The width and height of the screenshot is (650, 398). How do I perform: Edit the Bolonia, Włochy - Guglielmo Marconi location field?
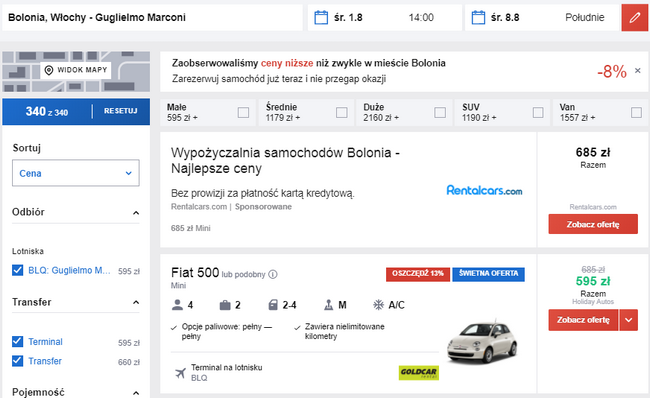[152, 17]
